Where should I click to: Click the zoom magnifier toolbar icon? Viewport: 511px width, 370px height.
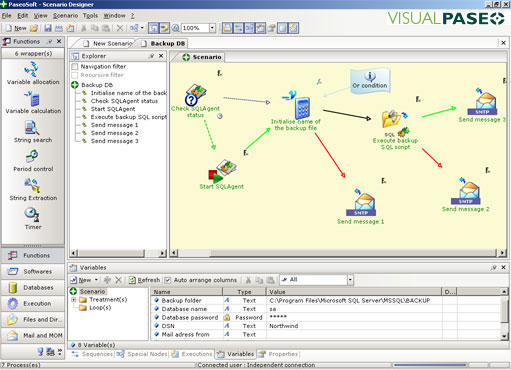[175, 28]
